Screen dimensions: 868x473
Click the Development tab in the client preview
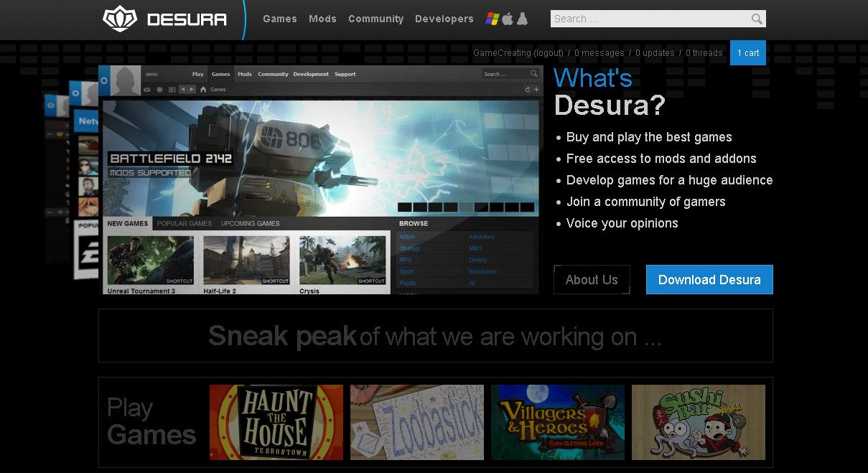point(311,74)
